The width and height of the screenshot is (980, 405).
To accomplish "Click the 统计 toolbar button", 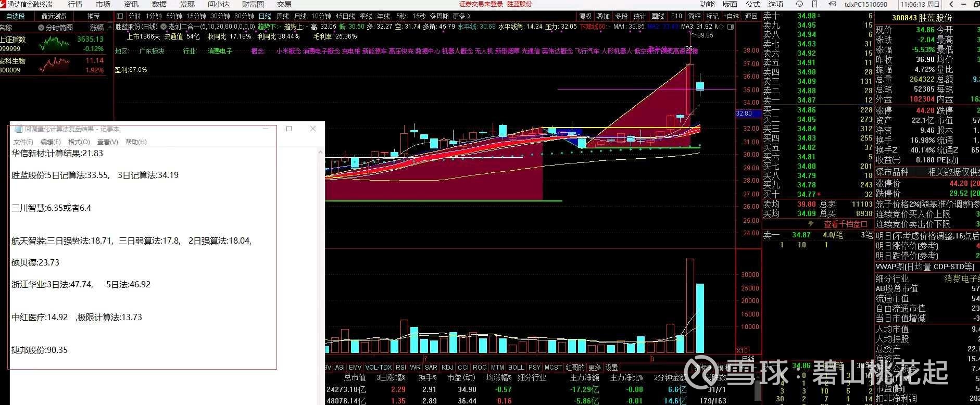I will (639, 16).
